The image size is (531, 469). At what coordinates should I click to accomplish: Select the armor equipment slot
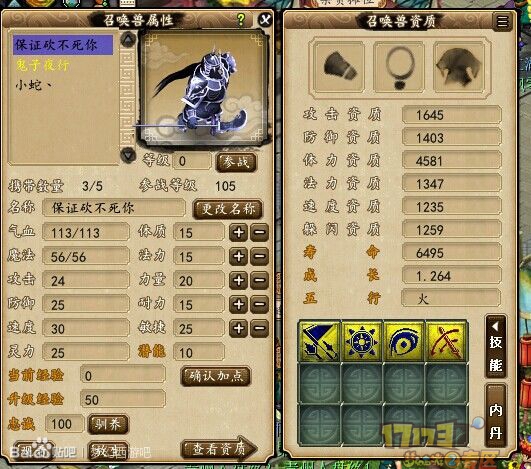click(x=459, y=67)
